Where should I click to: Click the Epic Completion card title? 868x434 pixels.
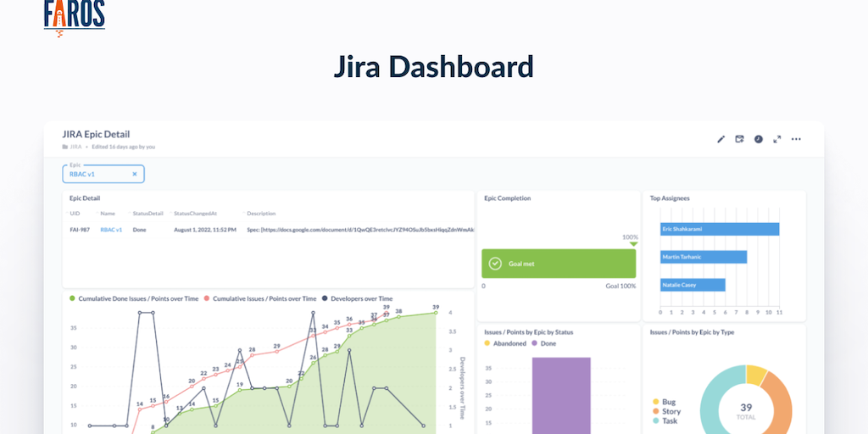tap(508, 198)
